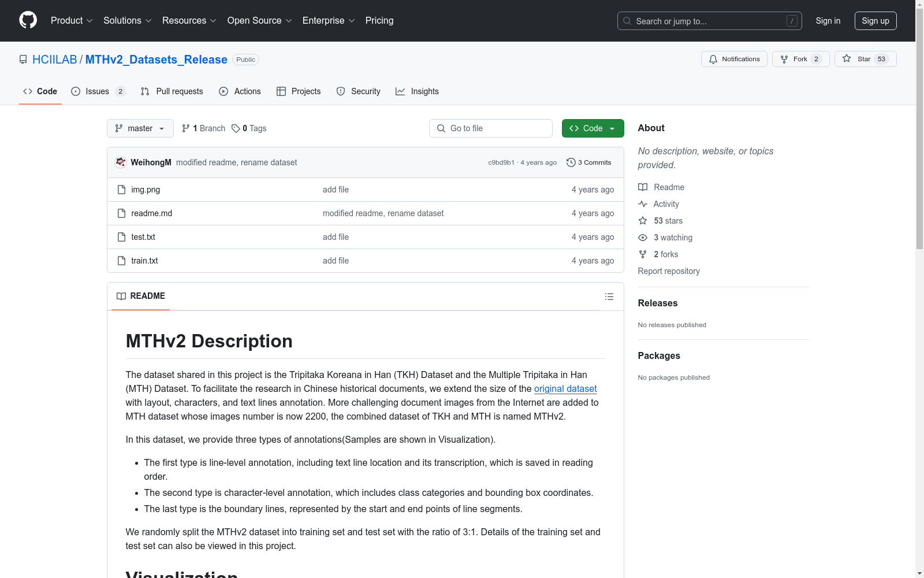Viewport: 924px width, 578px height.
Task: Expand the green Code dropdown button
Action: [593, 128]
